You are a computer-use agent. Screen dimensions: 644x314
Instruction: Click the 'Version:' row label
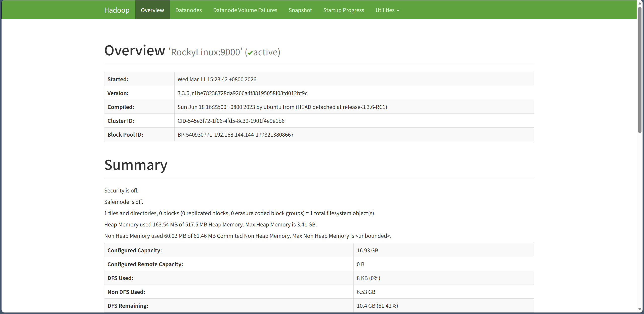coord(118,93)
